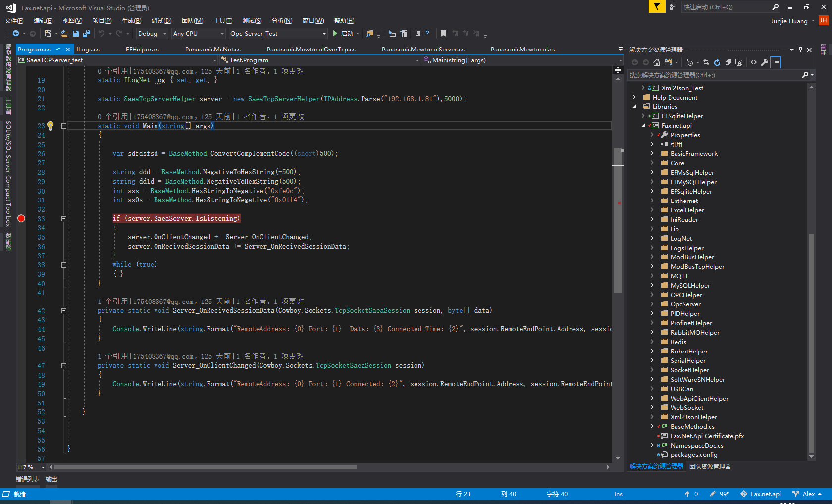Open the 调试(D) menu
832x504 pixels.
point(161,21)
